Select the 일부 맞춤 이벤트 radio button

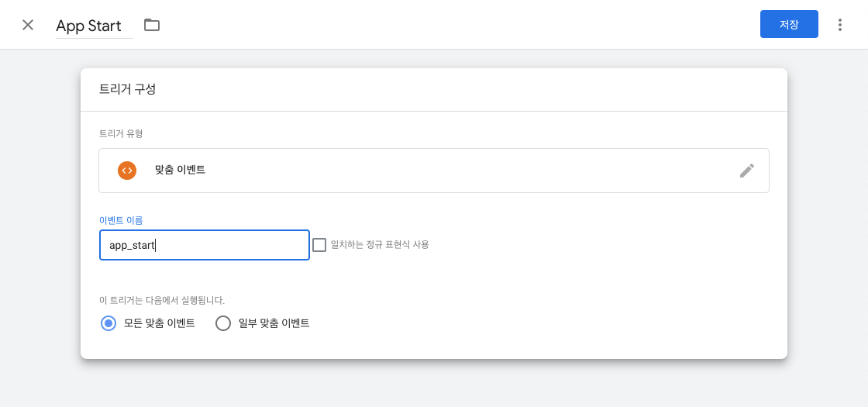(x=223, y=323)
